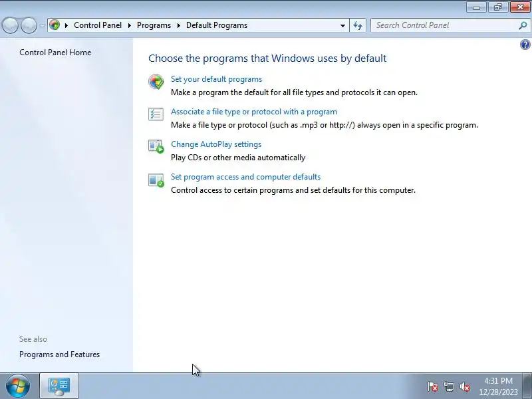The image size is (532, 399).
Task: Go to the Control Panel breadcrumb
Action: tap(98, 25)
